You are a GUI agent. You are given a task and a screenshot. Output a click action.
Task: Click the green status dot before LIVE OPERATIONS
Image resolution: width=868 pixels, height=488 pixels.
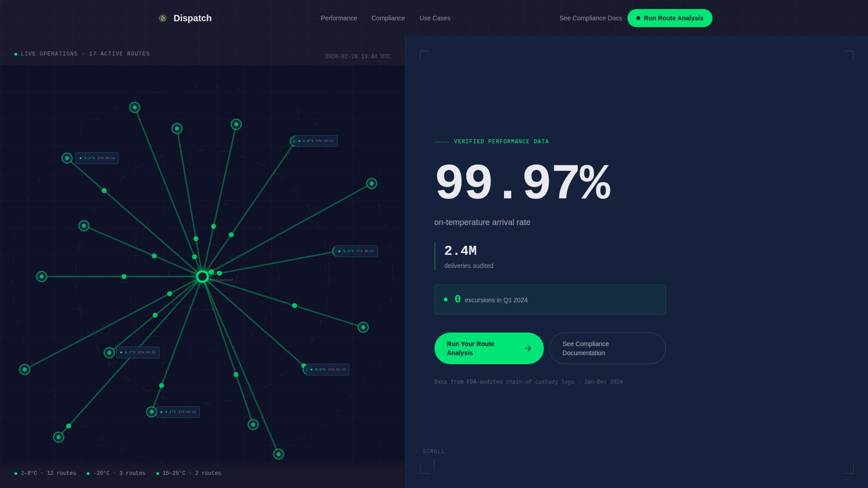(16, 54)
